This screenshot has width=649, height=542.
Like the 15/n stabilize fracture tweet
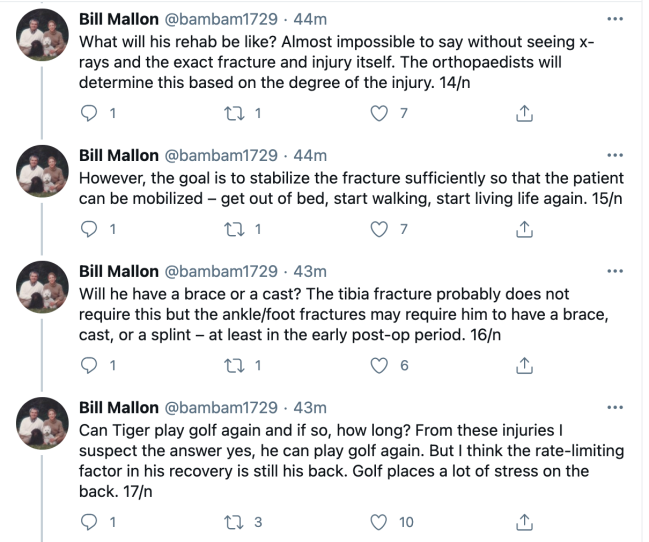click(379, 229)
